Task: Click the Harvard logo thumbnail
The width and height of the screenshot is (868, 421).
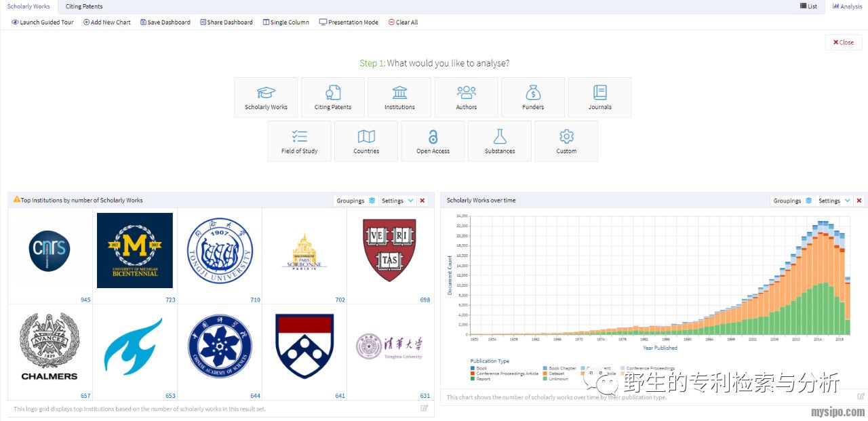Action: point(389,250)
